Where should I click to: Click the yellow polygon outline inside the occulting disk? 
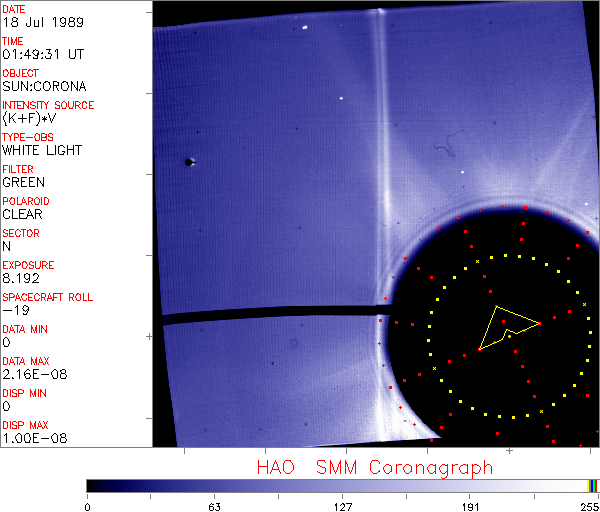pos(509,328)
